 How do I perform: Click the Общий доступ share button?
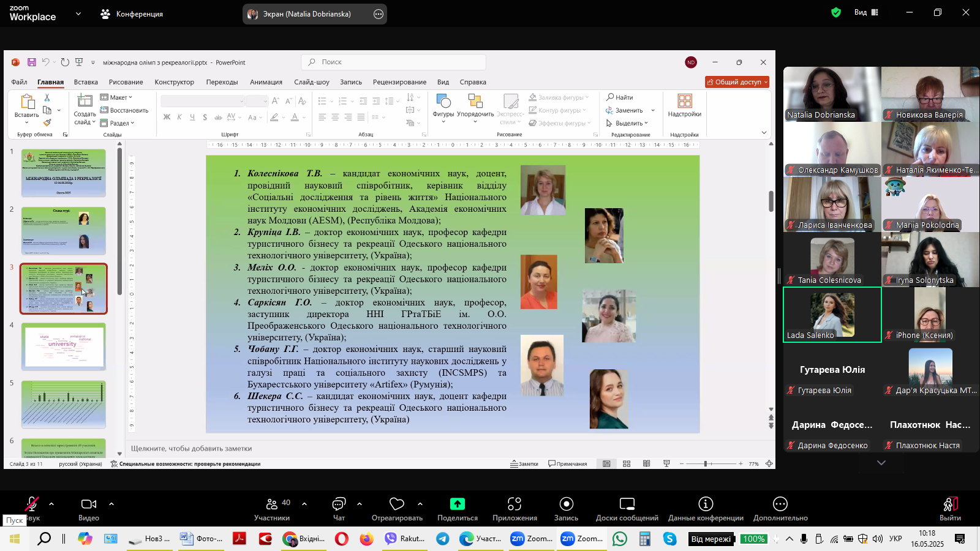click(x=737, y=82)
